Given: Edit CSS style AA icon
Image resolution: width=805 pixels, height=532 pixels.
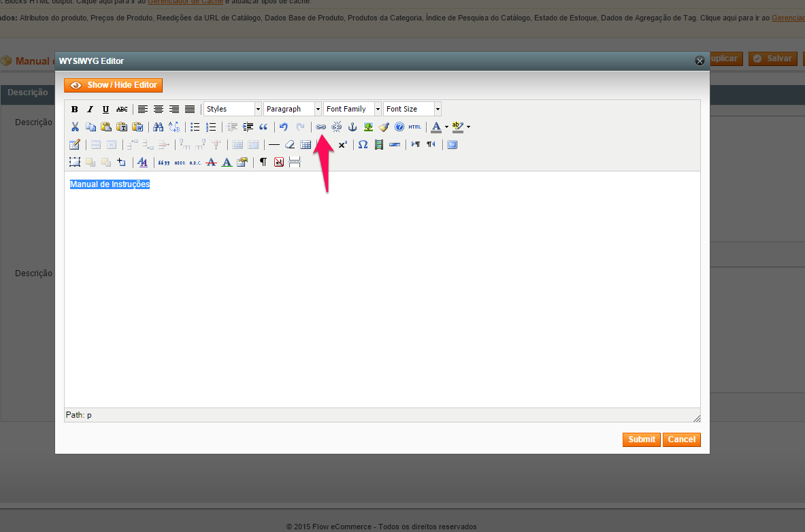Looking at the screenshot, I should [143, 163].
